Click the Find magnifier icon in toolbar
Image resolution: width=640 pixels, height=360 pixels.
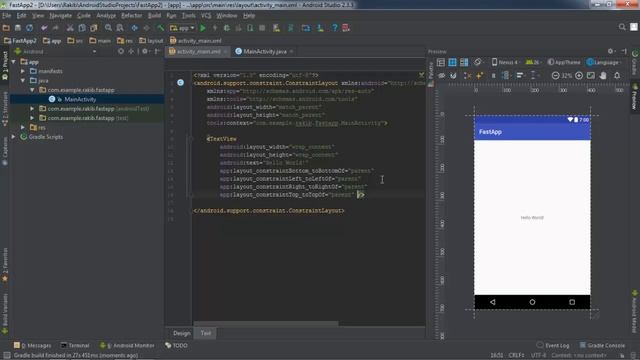point(108,28)
